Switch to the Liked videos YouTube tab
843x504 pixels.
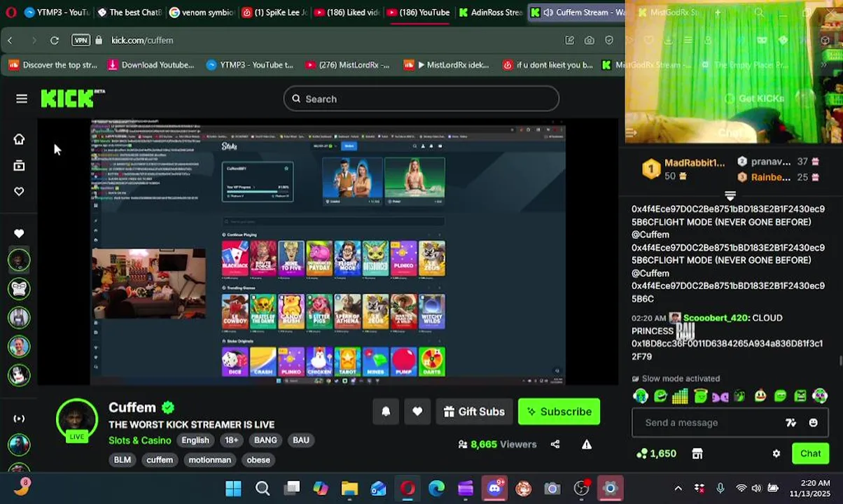(x=347, y=13)
